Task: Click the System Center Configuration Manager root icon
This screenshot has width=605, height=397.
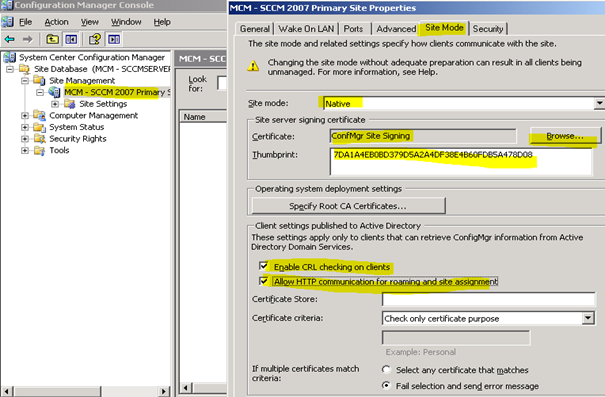Action: click(x=10, y=57)
